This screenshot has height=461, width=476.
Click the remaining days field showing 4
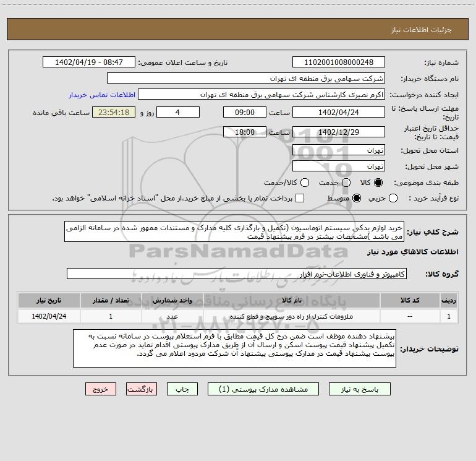coord(178,112)
